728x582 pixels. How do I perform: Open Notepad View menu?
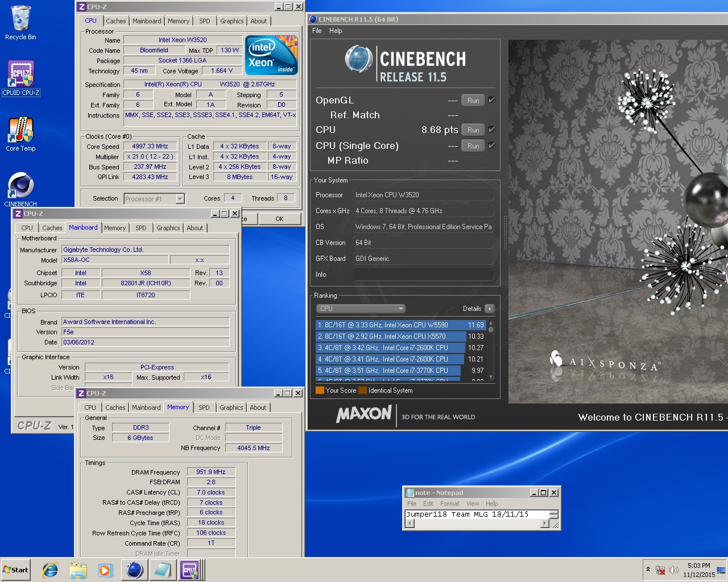tap(473, 504)
